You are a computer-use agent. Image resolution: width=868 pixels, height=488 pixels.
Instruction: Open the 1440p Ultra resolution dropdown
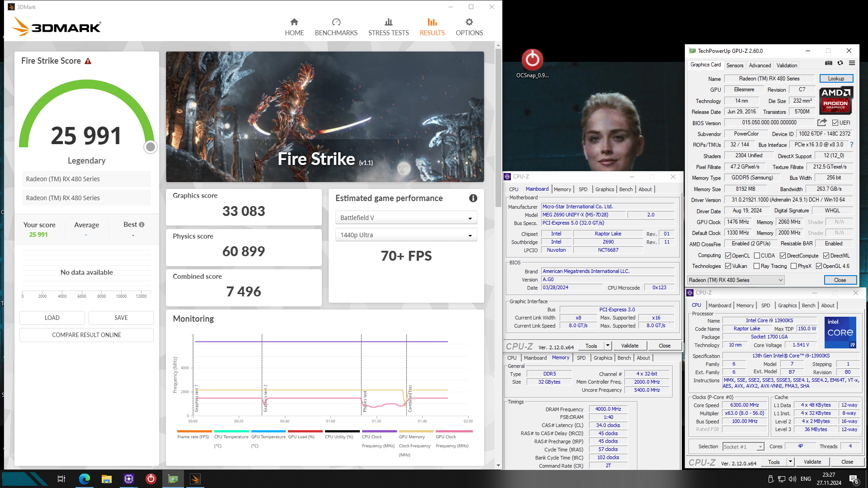[406, 235]
